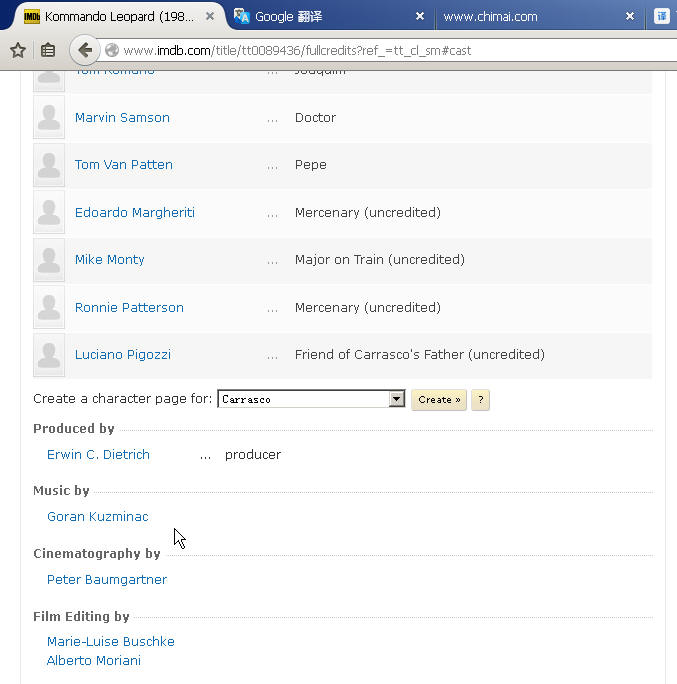Open the Tom Van Patten link
This screenshot has width=677, height=684.
(x=124, y=165)
